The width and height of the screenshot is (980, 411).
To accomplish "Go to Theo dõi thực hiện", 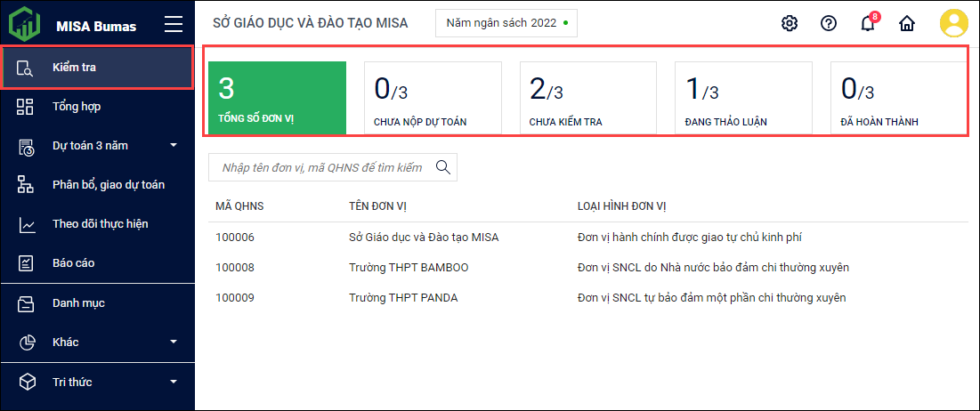I will (x=100, y=223).
